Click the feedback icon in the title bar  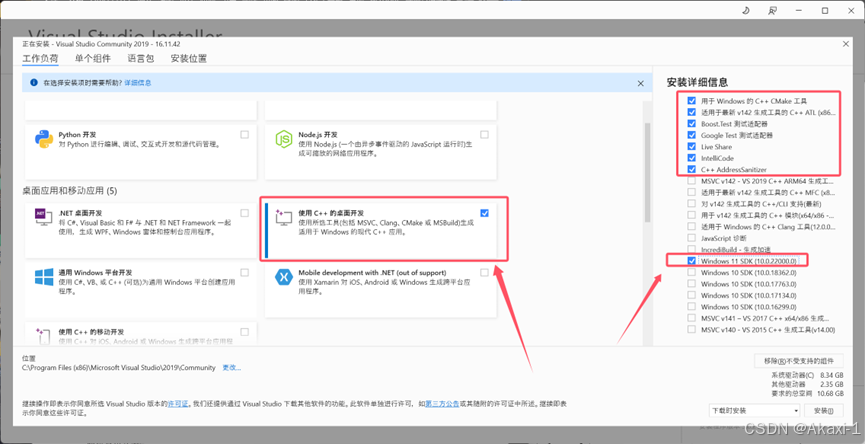[x=772, y=10]
